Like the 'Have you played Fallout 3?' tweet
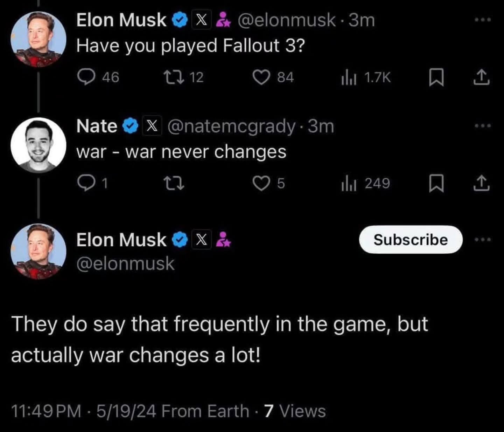504x432 pixels. 261,77
